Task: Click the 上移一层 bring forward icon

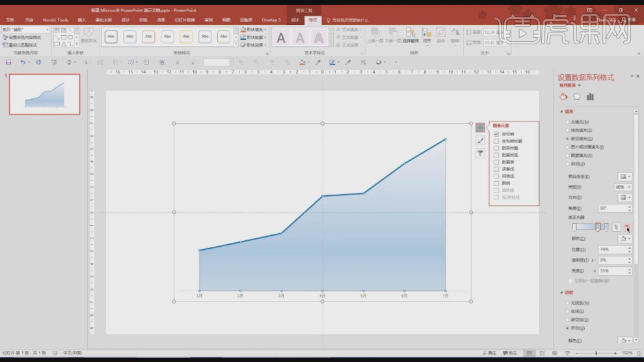Action: click(375, 35)
